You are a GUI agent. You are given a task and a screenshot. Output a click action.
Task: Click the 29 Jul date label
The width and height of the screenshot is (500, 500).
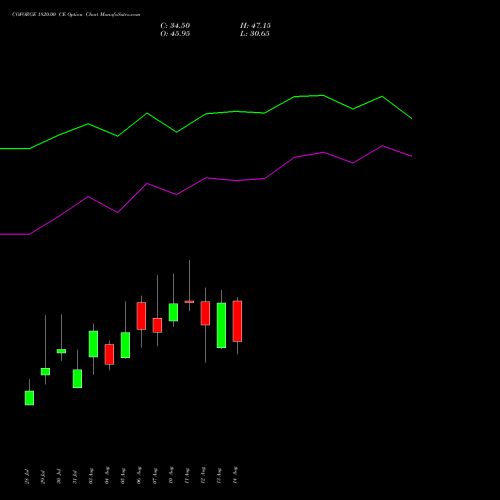[43, 477]
